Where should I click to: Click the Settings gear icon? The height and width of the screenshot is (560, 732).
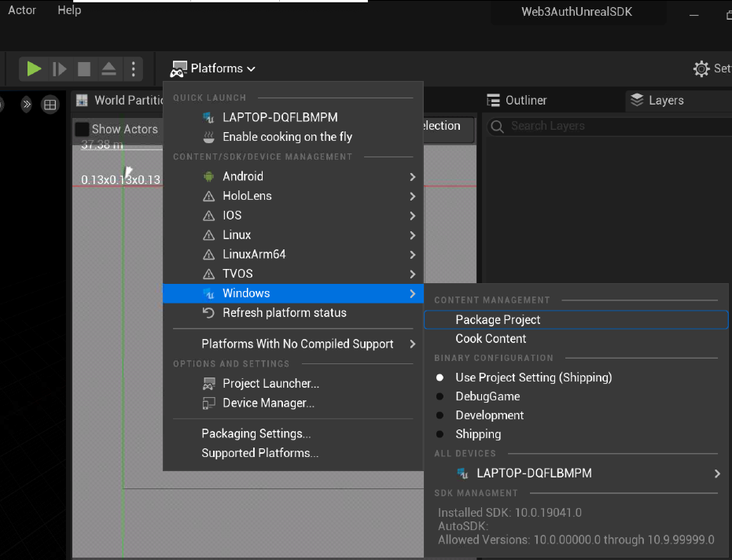pyautogui.click(x=701, y=69)
